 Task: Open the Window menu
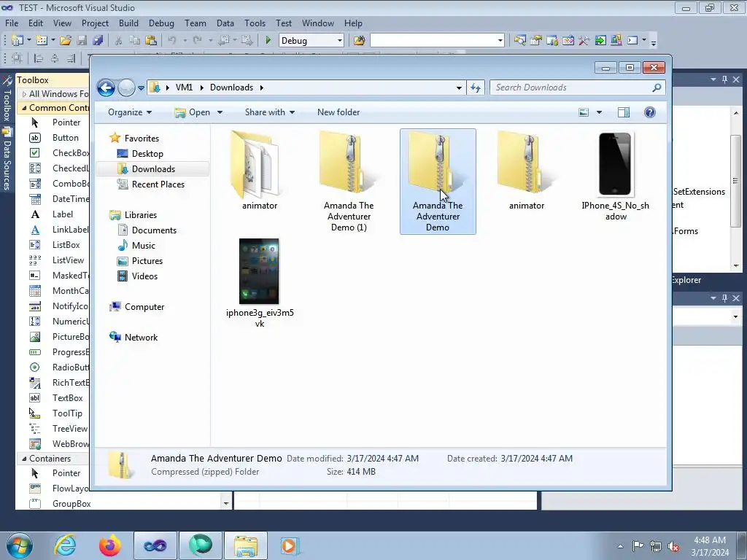point(318,23)
